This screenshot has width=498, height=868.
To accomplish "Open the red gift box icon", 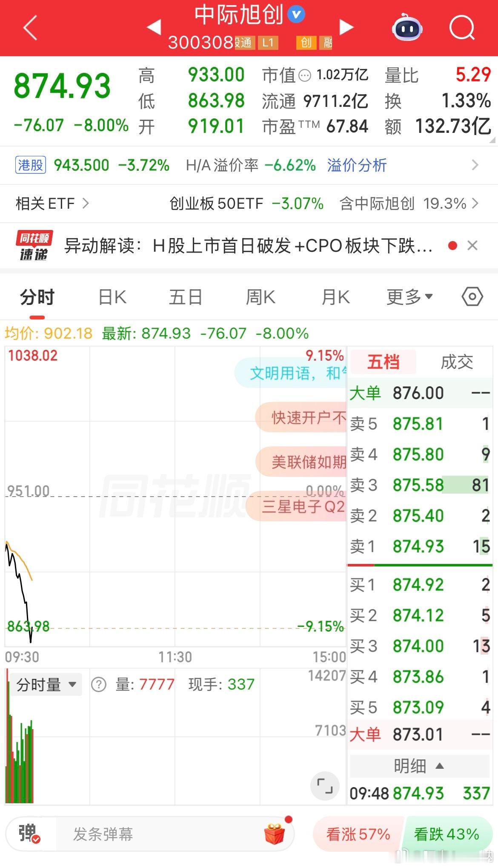I will (x=275, y=834).
